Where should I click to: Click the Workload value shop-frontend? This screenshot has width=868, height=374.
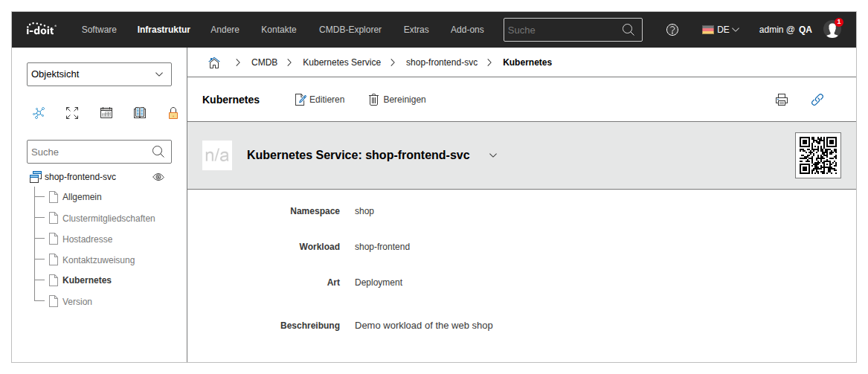382,247
